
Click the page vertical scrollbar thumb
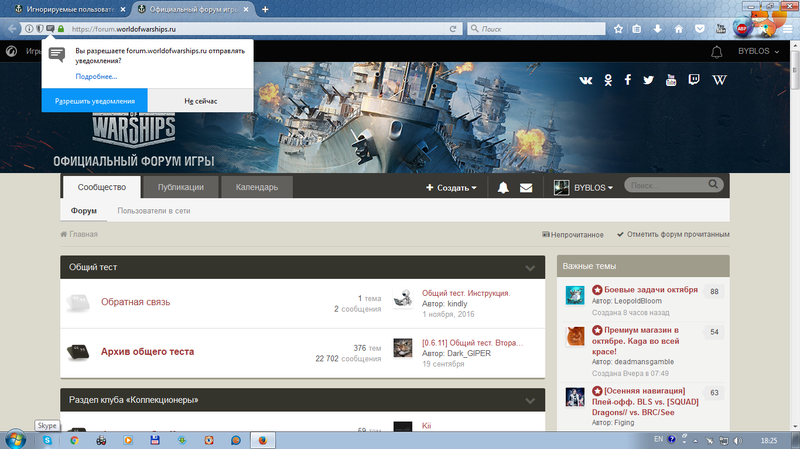click(794, 70)
